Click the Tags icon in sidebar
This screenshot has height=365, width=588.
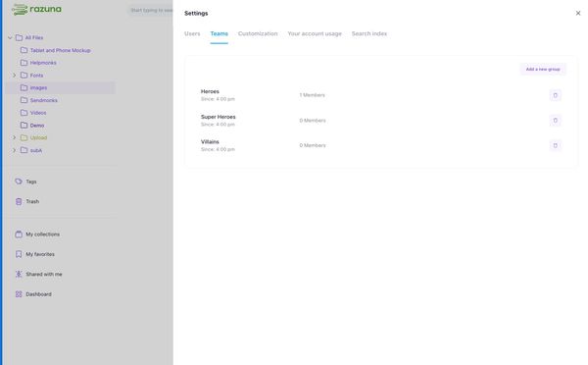click(x=19, y=182)
